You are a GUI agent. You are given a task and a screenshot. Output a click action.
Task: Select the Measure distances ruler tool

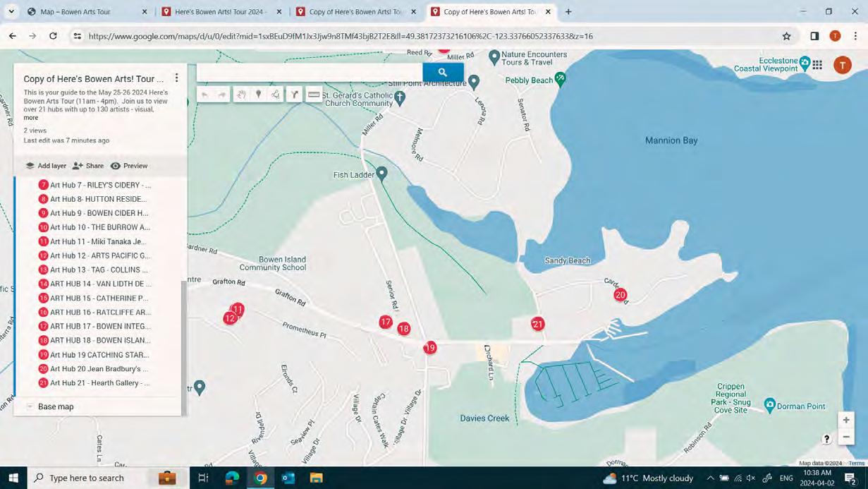[314, 95]
